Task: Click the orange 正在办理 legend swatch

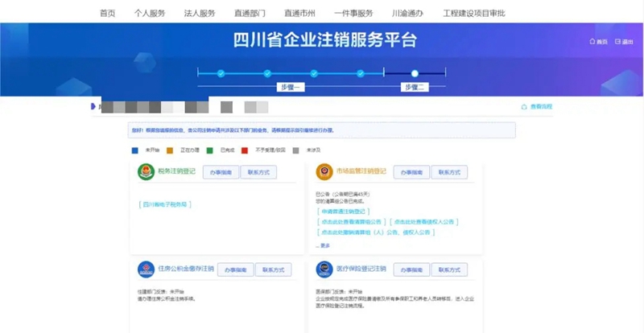Action: click(x=170, y=150)
